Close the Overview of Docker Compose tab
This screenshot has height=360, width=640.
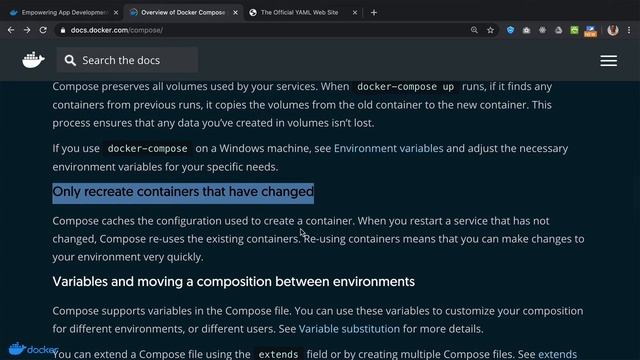[236, 13]
